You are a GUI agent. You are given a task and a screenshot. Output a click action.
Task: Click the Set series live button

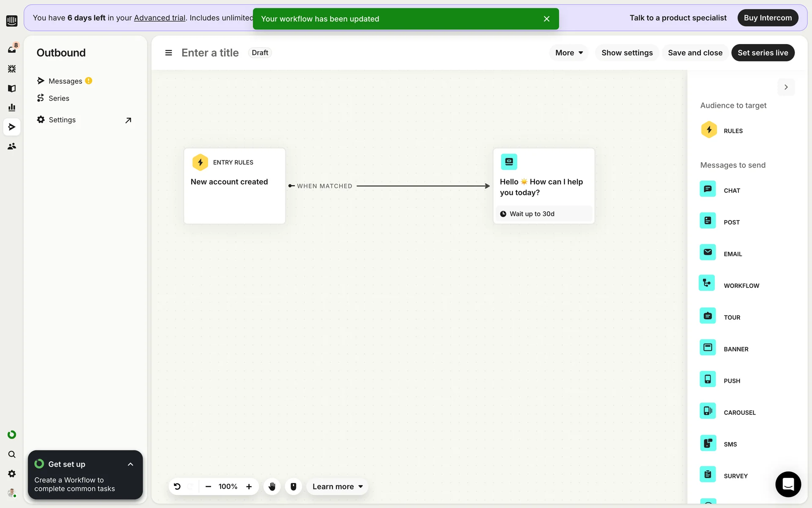pos(763,53)
